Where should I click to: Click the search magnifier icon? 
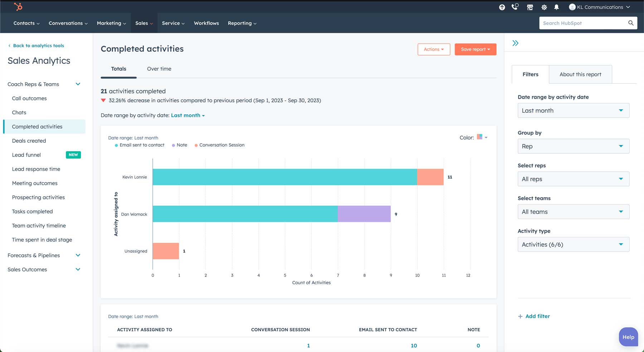point(631,23)
